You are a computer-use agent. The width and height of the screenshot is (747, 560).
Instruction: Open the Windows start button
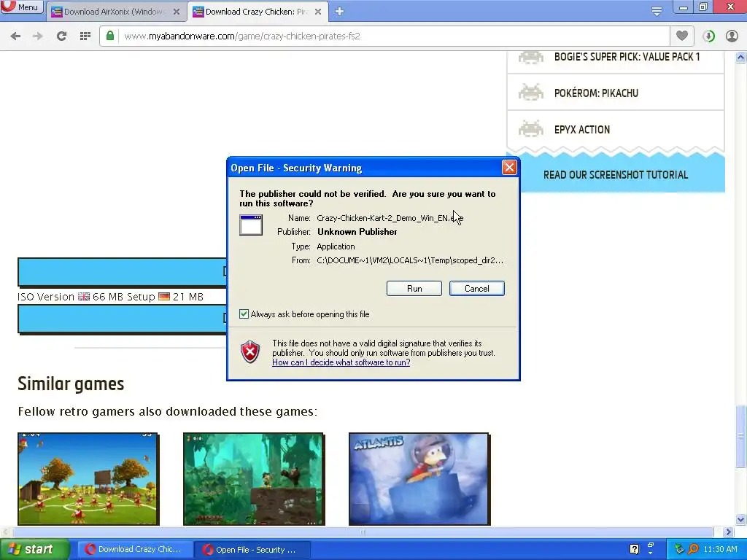click(34, 549)
